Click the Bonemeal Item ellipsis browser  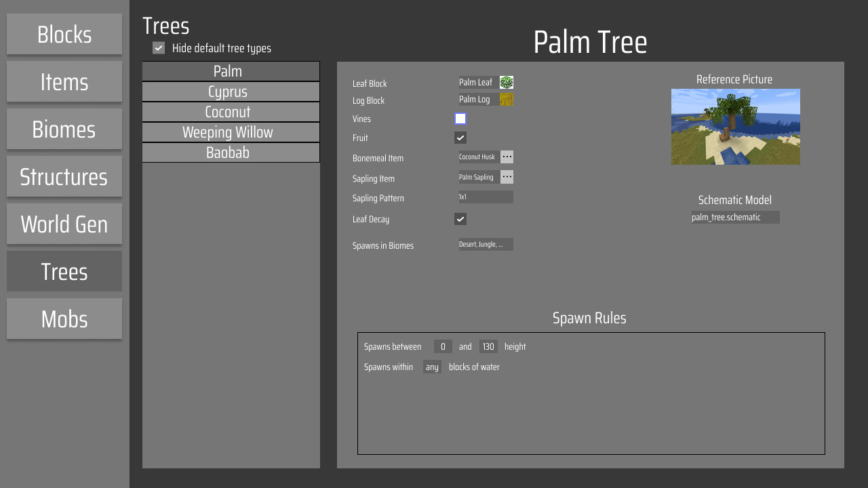point(506,157)
